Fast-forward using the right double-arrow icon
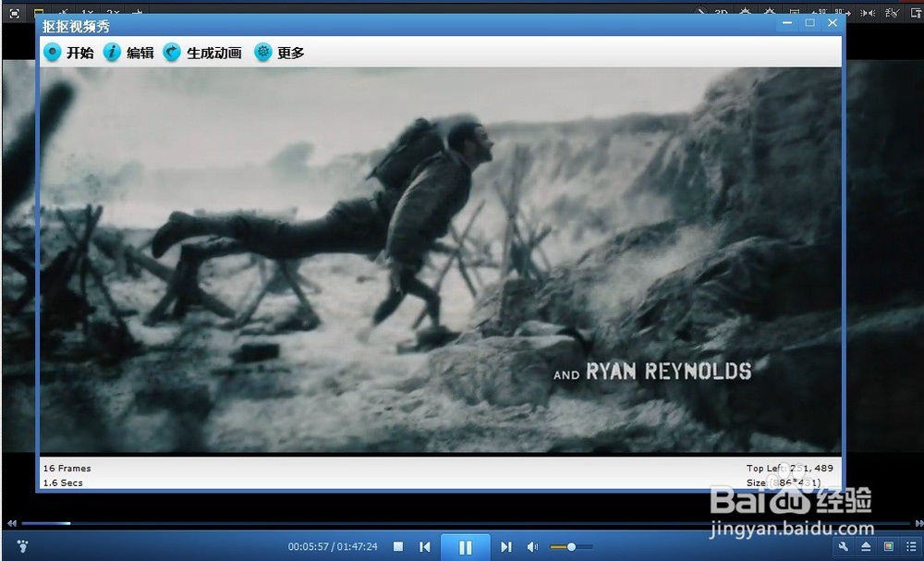The image size is (924, 561). (918, 523)
